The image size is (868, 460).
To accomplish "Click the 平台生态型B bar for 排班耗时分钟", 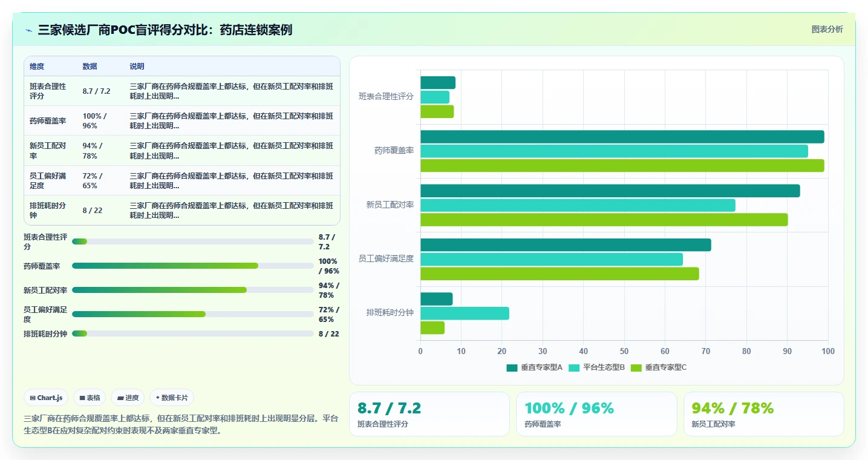I will (465, 313).
